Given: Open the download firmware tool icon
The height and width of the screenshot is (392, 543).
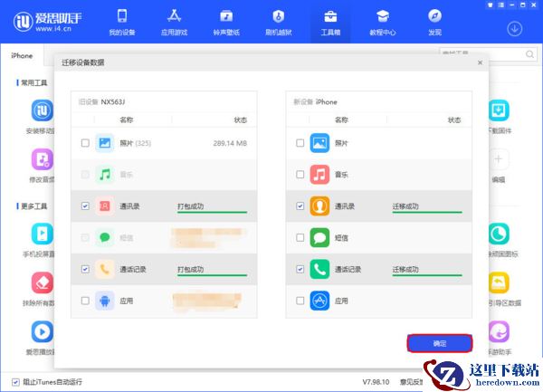Looking at the screenshot, I should tap(499, 110).
